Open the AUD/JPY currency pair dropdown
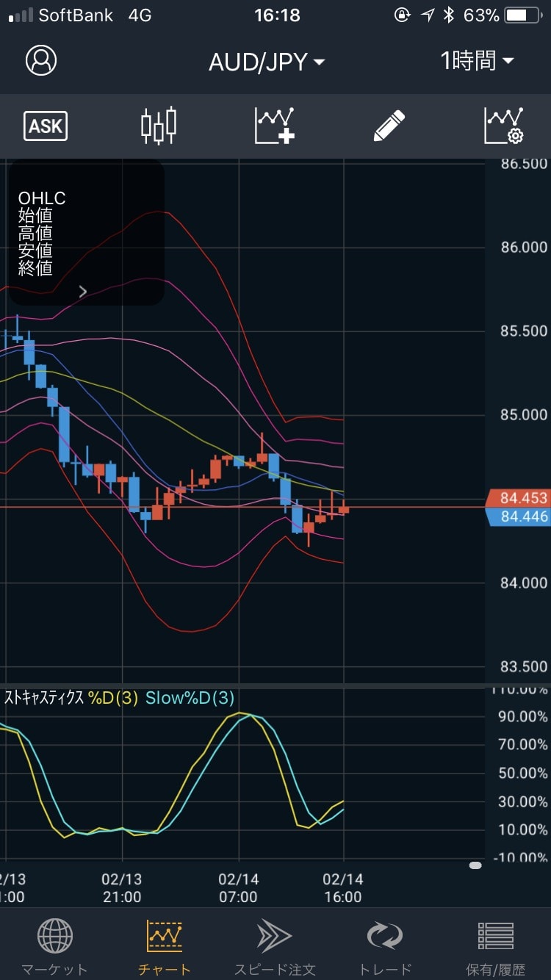 click(x=267, y=62)
